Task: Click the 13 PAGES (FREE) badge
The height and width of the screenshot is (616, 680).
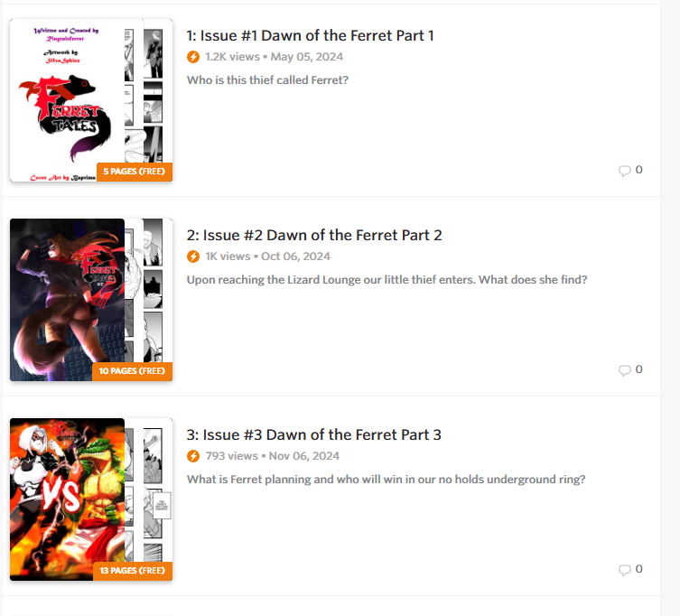Action: (133, 571)
